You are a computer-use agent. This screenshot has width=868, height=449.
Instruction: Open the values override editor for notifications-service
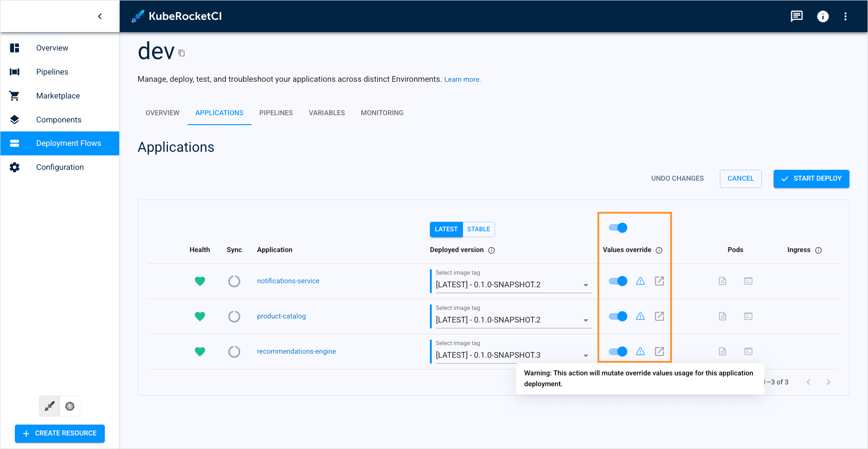point(659,281)
